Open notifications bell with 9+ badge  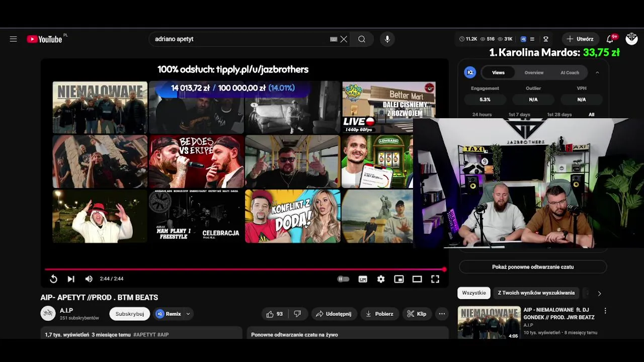click(610, 39)
